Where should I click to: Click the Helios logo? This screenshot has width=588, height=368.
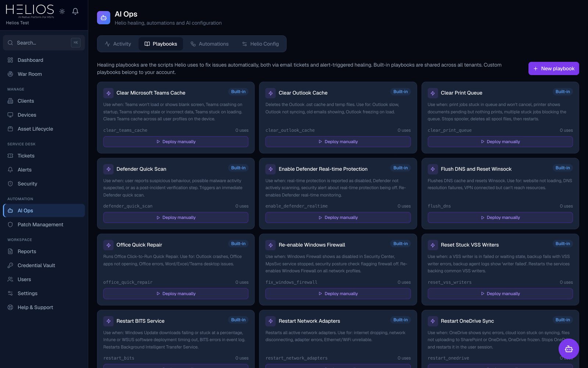click(30, 11)
